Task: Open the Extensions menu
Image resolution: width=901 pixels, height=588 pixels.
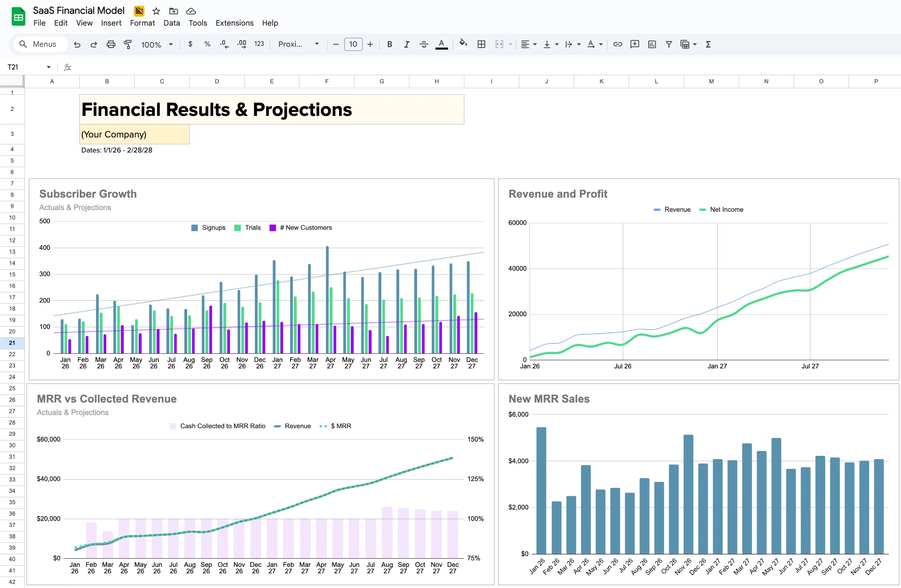Action: click(x=234, y=23)
